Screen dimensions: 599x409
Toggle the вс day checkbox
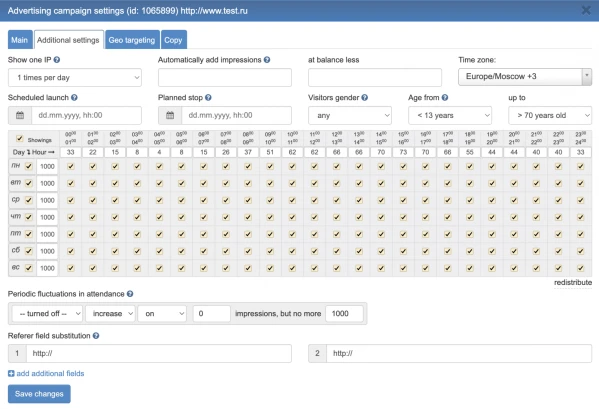tap(29, 268)
